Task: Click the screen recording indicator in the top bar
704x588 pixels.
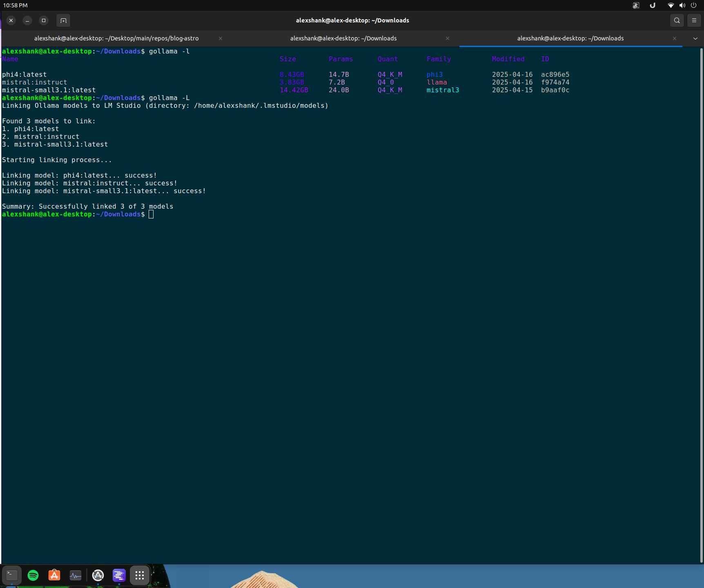Action: [636, 5]
